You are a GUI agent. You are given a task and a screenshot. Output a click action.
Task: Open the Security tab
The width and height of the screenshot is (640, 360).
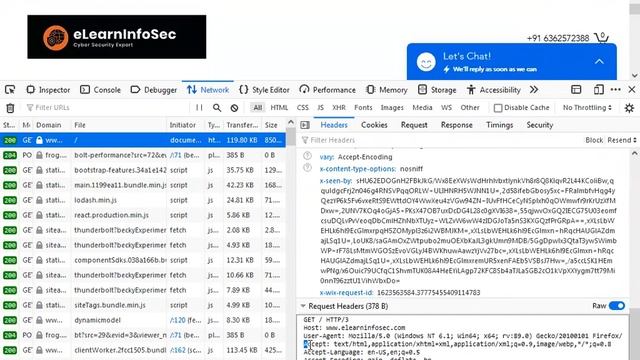coord(540,125)
